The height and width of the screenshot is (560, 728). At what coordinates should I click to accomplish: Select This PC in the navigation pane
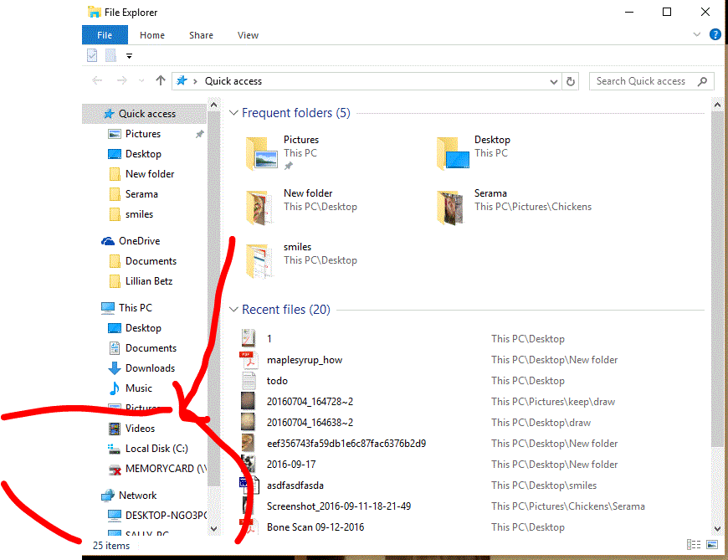135,308
